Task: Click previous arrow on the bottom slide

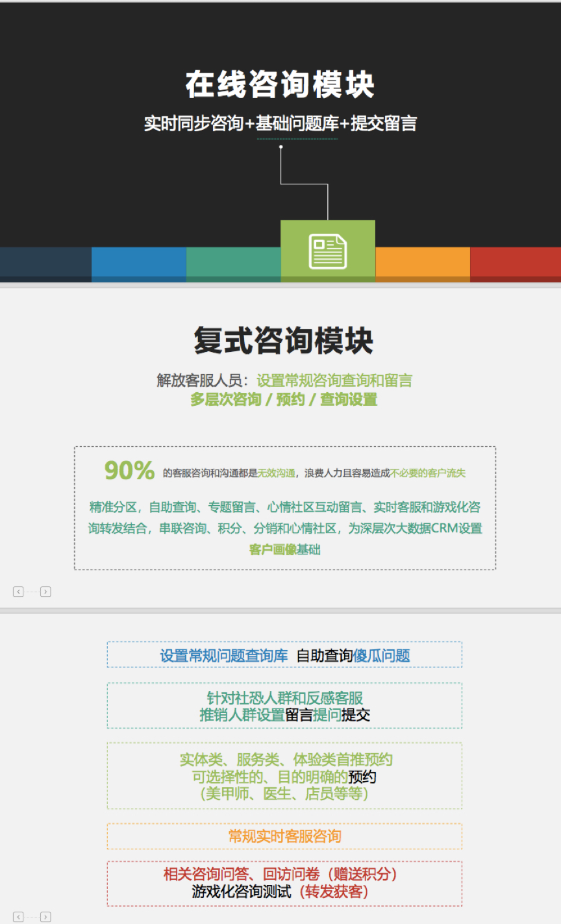Action: (18, 917)
